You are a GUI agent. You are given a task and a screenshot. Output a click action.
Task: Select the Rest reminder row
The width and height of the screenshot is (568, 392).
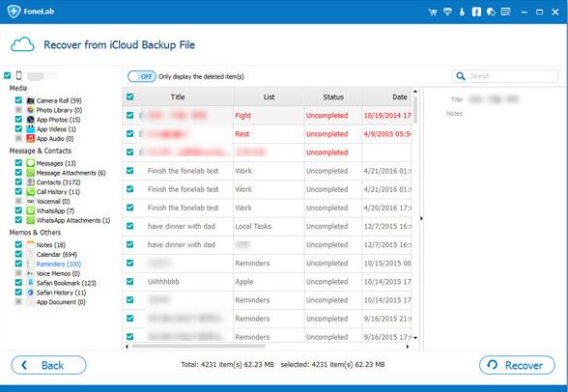(268, 134)
